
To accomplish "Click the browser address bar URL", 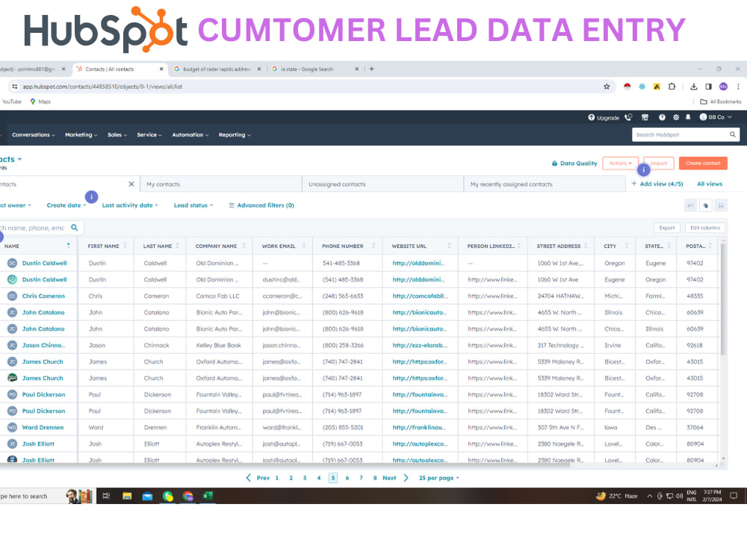I will tap(102, 87).
